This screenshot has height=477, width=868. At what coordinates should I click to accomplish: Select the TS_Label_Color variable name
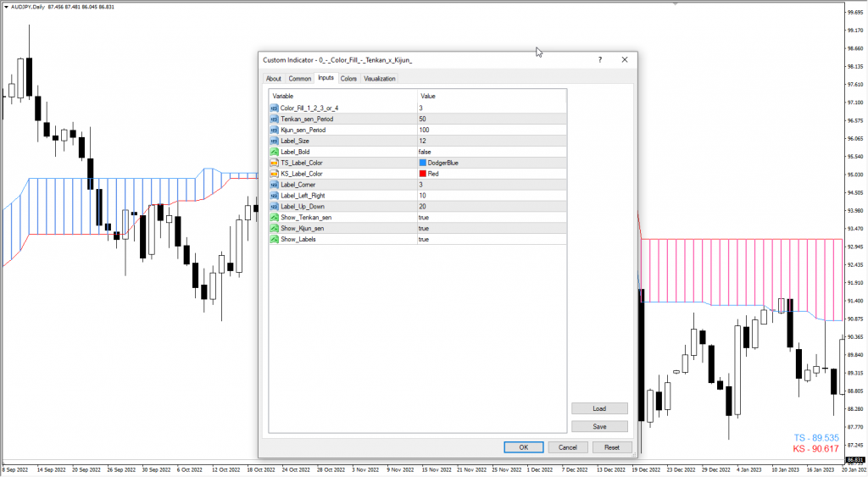click(302, 163)
